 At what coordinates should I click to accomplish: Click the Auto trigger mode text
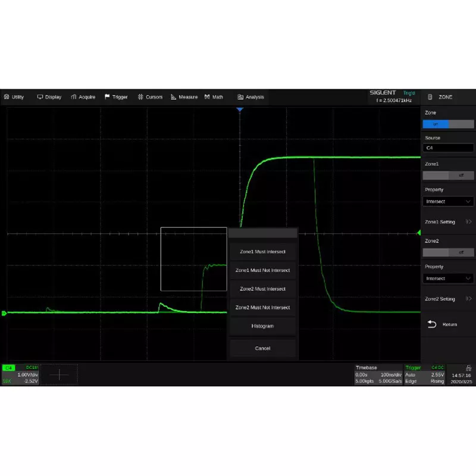[x=410, y=375]
